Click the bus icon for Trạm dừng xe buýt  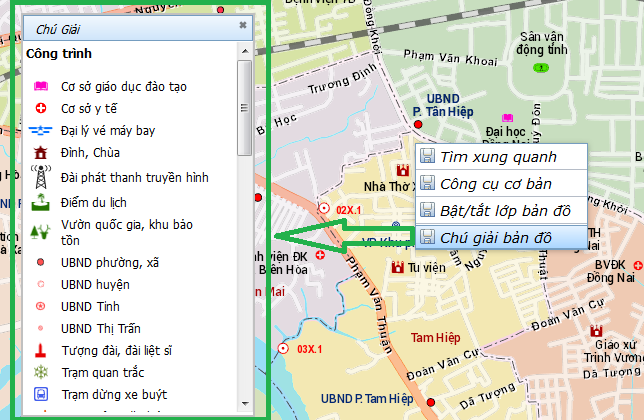point(41,394)
